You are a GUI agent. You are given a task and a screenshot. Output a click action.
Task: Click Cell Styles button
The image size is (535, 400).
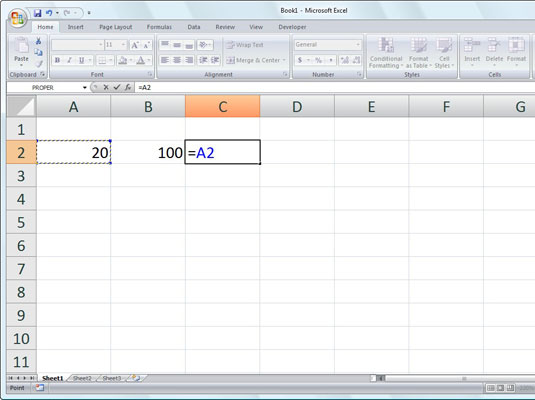point(444,52)
